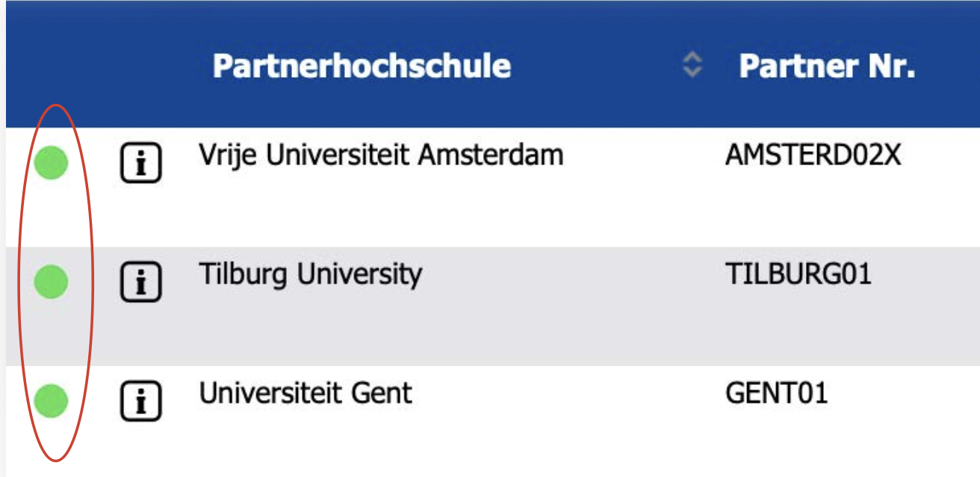The width and height of the screenshot is (980, 477).
Task: Show info for Universiteit Gent
Action: pyautogui.click(x=140, y=401)
